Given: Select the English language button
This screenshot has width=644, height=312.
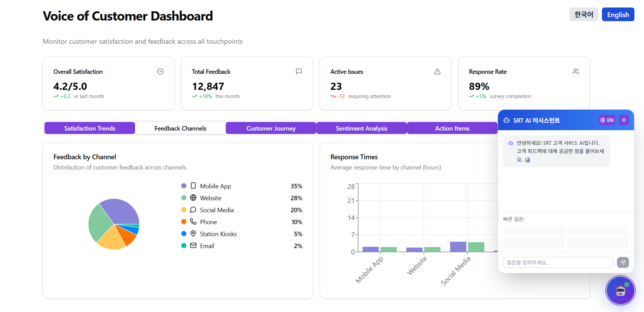Looking at the screenshot, I should click(618, 15).
